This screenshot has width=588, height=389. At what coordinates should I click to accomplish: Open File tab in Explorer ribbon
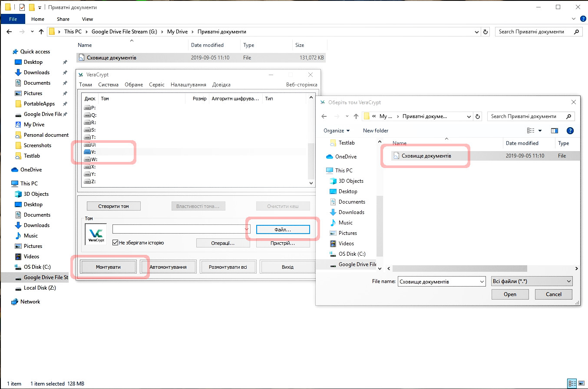pos(13,19)
